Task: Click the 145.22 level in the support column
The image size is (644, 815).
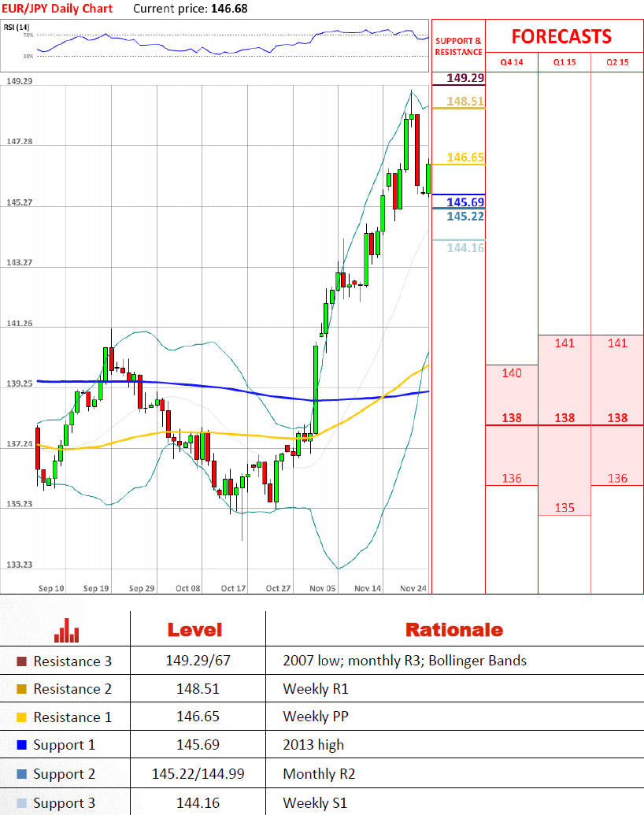Action: tap(465, 217)
